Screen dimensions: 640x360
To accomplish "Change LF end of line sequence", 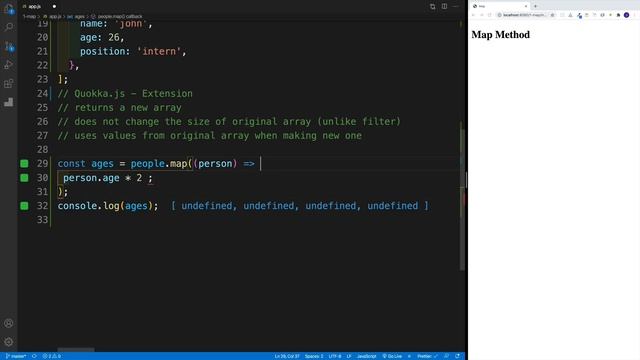I will pyautogui.click(x=349, y=356).
